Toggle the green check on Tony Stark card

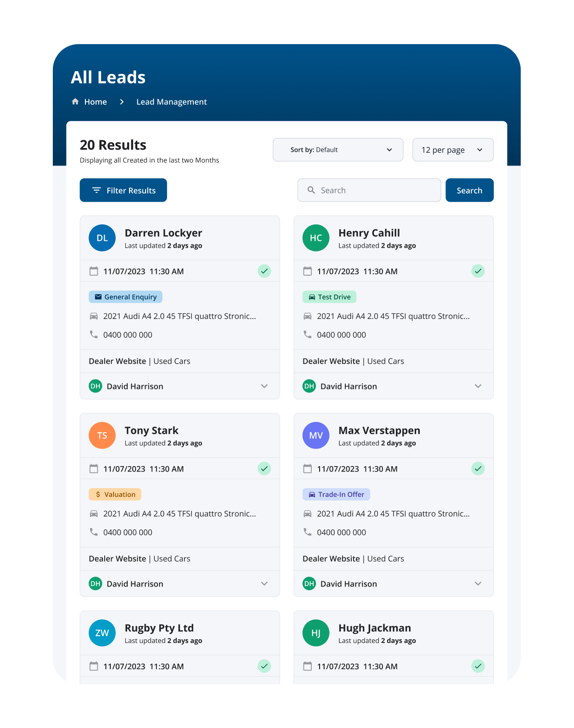(x=264, y=469)
